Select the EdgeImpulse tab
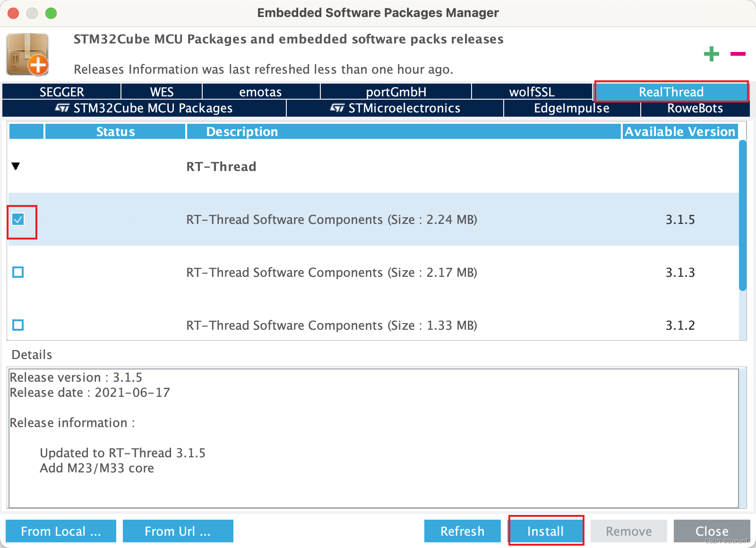Image resolution: width=756 pixels, height=548 pixels. tap(571, 108)
